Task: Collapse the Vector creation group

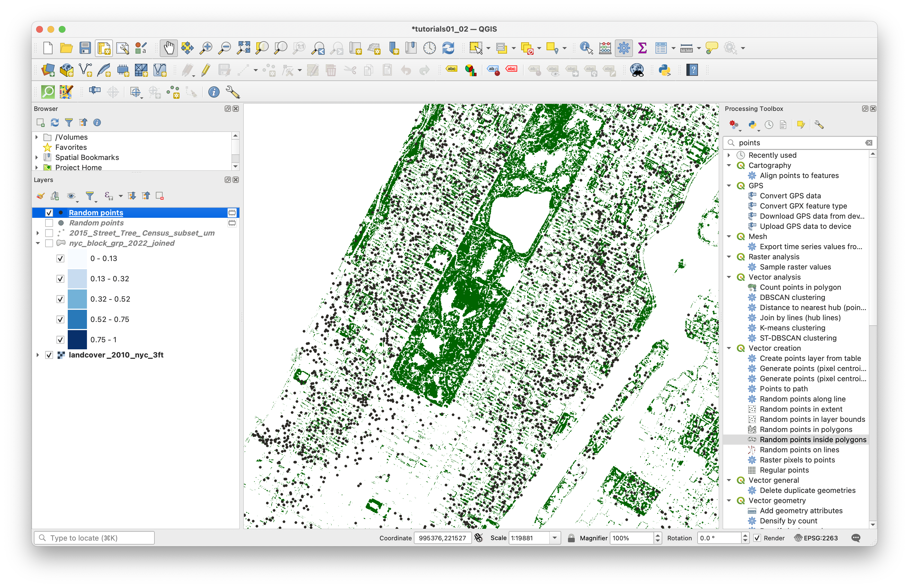Action: pos(729,348)
